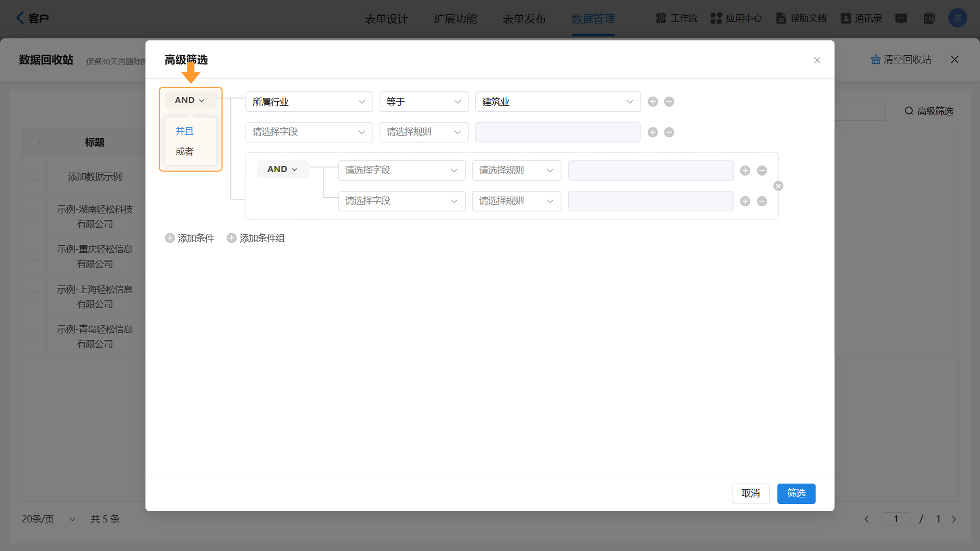Viewport: 980px width, 551px height.
Task: Open 请选择字段 in second nested row
Action: tap(402, 201)
